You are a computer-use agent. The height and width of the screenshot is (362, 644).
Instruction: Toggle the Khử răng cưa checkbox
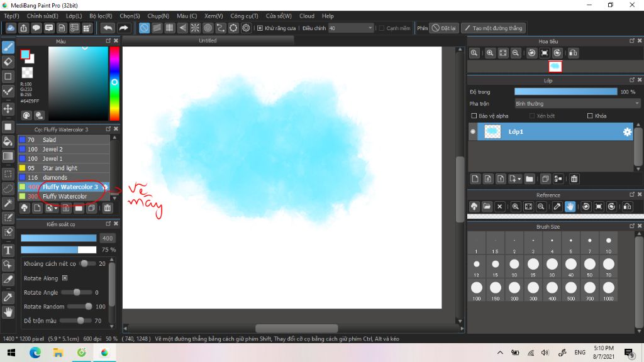pyautogui.click(x=260, y=28)
